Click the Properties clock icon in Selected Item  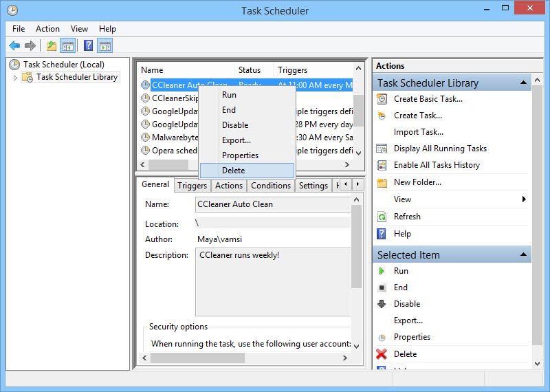click(x=382, y=337)
